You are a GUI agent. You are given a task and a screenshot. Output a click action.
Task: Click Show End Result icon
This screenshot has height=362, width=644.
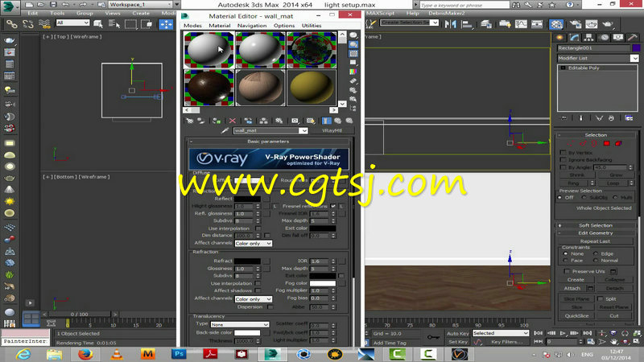click(326, 121)
